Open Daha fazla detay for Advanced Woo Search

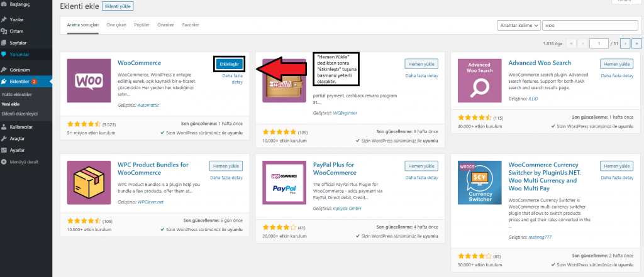pyautogui.click(x=617, y=75)
